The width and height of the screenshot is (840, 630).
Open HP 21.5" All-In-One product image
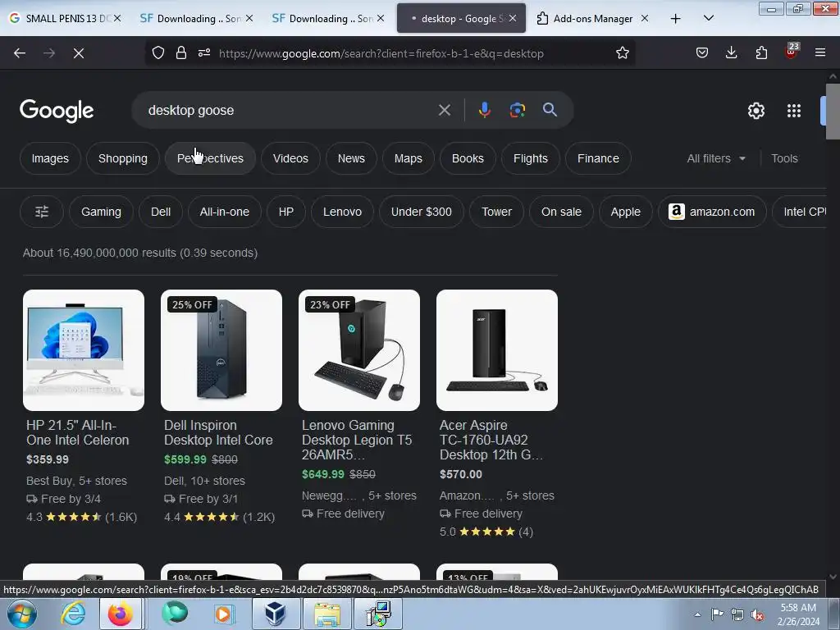pos(84,350)
